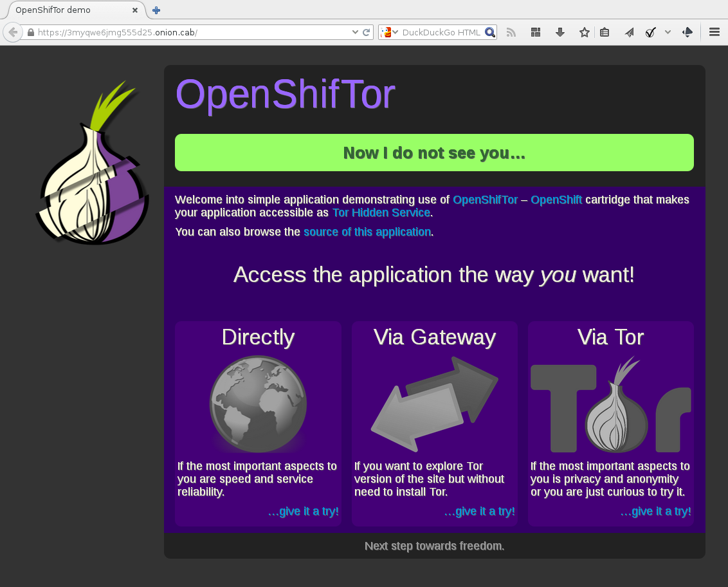Viewport: 728px width, 587px height.
Task: Follow the Tor Hidden Service link
Action: 381,213
